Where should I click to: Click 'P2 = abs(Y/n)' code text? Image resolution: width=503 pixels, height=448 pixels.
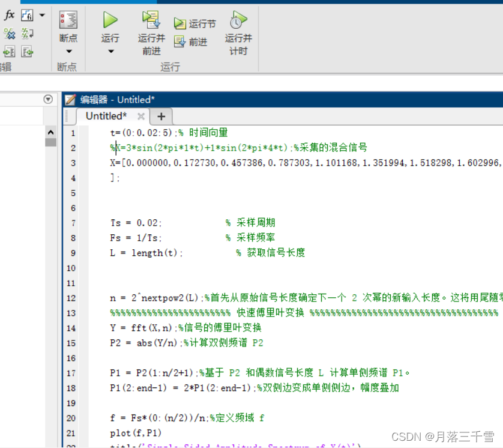pyautogui.click(x=143, y=343)
